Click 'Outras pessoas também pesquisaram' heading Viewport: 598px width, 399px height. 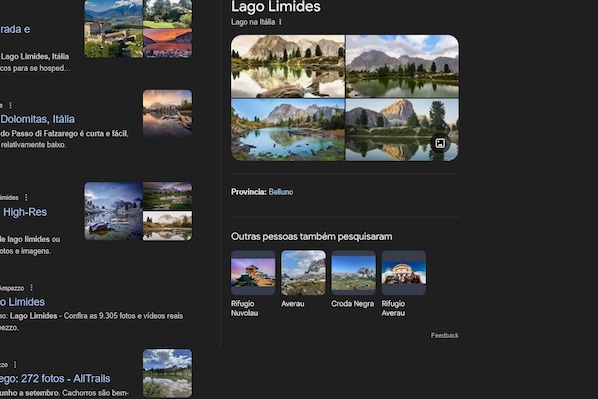312,237
